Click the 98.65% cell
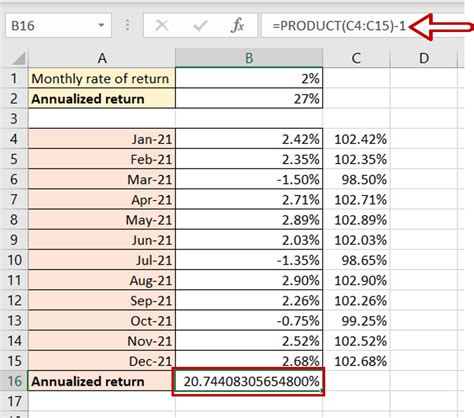The height and width of the screenshot is (418, 474). (356, 260)
